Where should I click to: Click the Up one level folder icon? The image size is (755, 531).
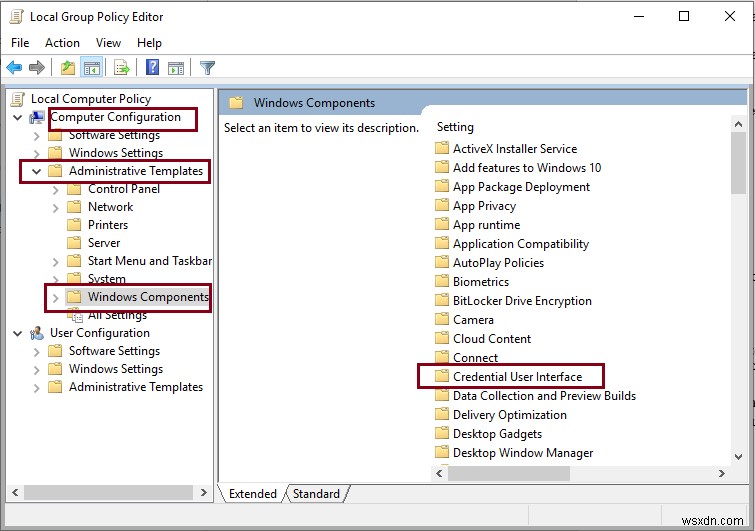(68, 68)
